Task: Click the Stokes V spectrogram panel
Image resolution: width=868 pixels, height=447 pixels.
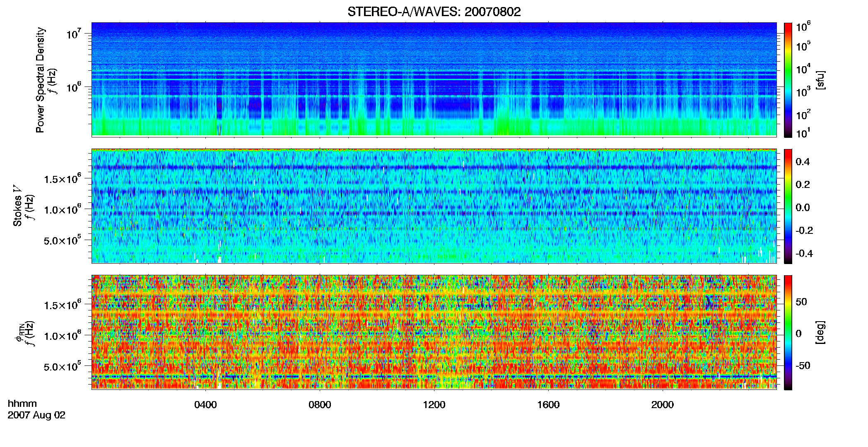Action: [x=434, y=206]
